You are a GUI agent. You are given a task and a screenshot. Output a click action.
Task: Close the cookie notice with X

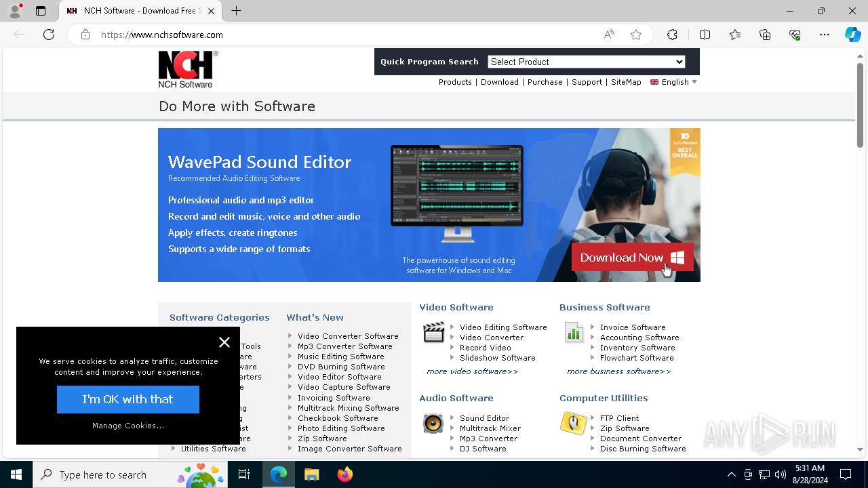pyautogui.click(x=224, y=342)
